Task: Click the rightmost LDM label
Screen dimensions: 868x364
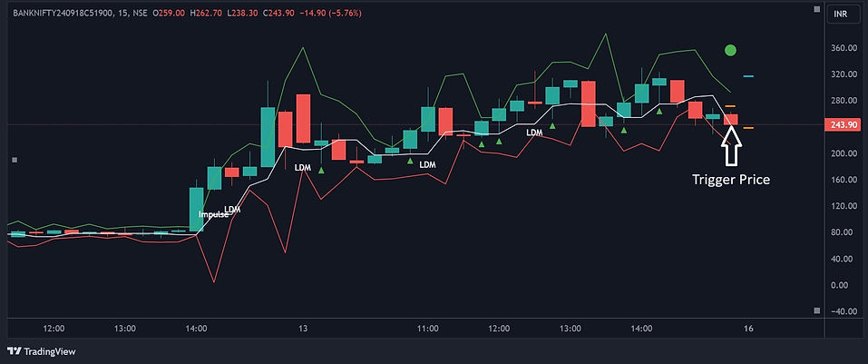Action: [x=534, y=133]
